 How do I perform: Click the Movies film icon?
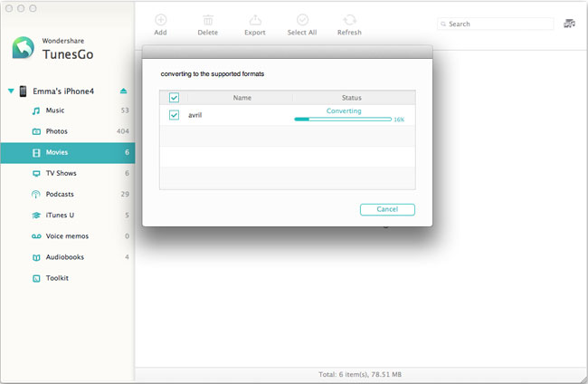(x=36, y=153)
